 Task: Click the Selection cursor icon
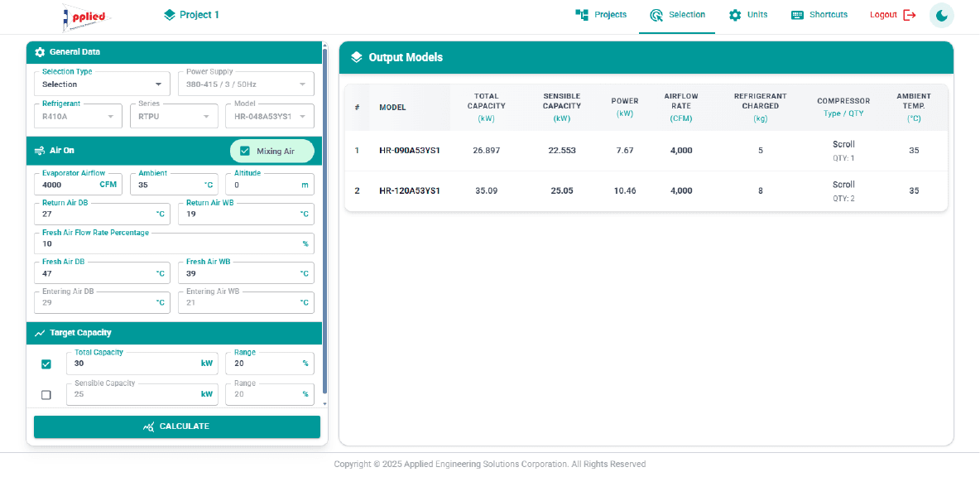point(656,15)
